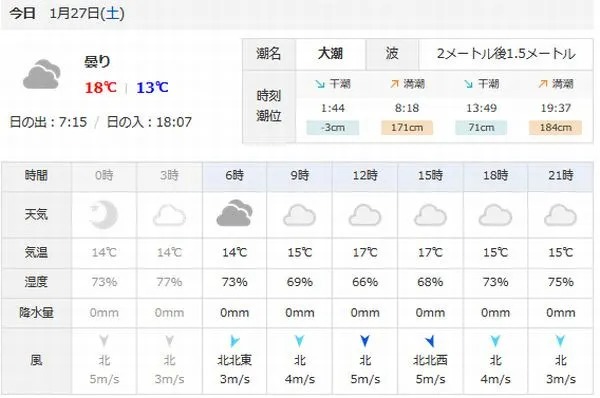600x398 pixels.
Task: Click the first 干潮 down-arrow tide icon
Action: (320, 84)
